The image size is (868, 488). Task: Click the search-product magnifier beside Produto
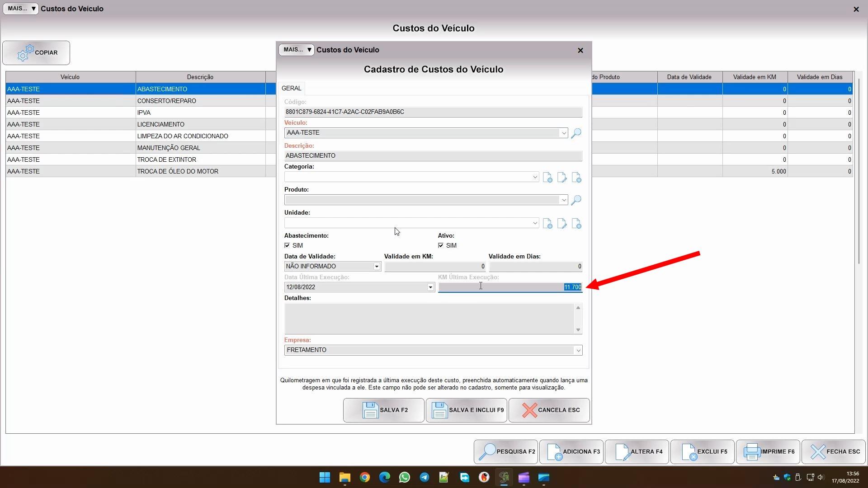coord(576,200)
